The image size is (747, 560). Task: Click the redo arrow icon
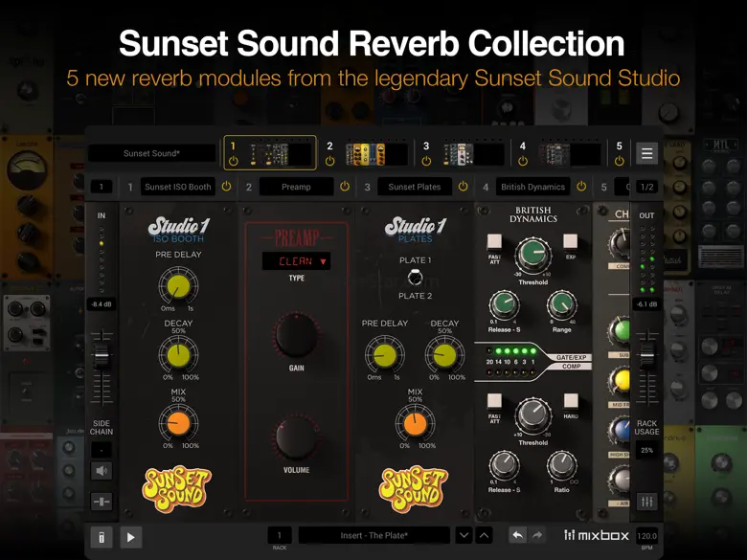pyautogui.click(x=537, y=535)
